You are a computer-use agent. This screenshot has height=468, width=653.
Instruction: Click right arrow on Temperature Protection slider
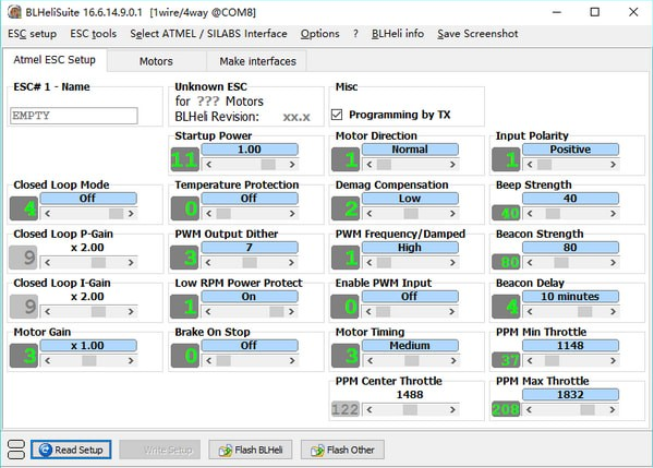292,214
